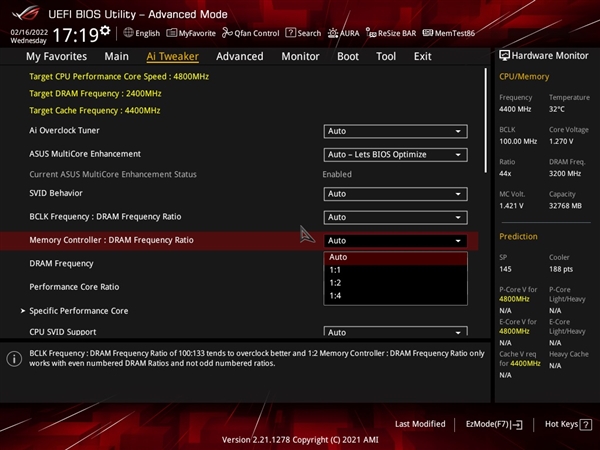Image resolution: width=600 pixels, height=450 pixels.
Task: Choose the 1:1 ratio option
Action: [x=395, y=270]
